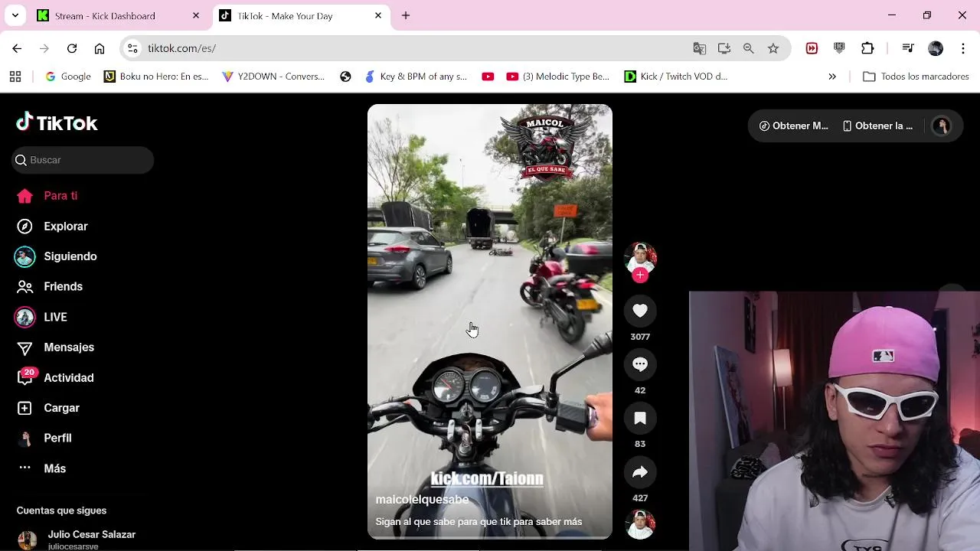Close the TikTok - Make Your Day tab
This screenshot has width=980, height=551.
point(378,15)
